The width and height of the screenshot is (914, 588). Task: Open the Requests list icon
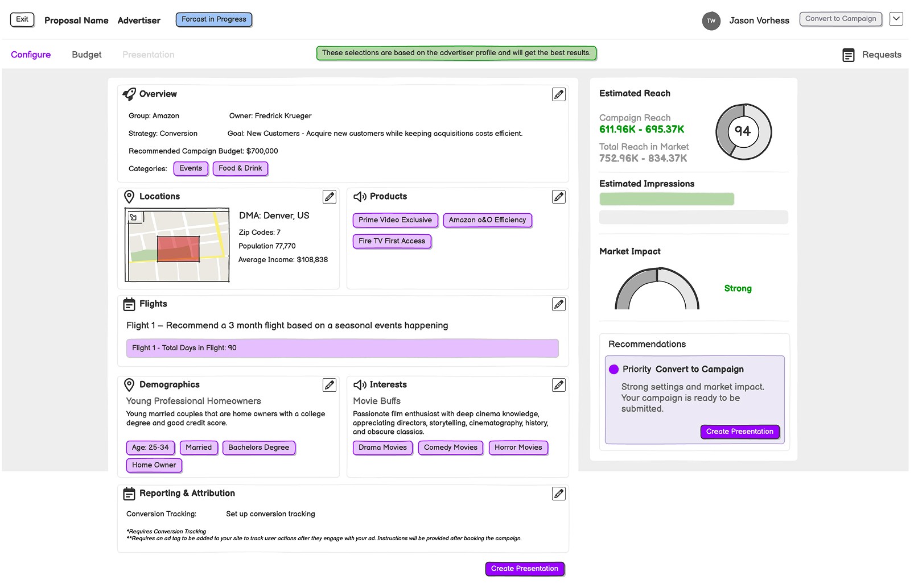point(848,55)
